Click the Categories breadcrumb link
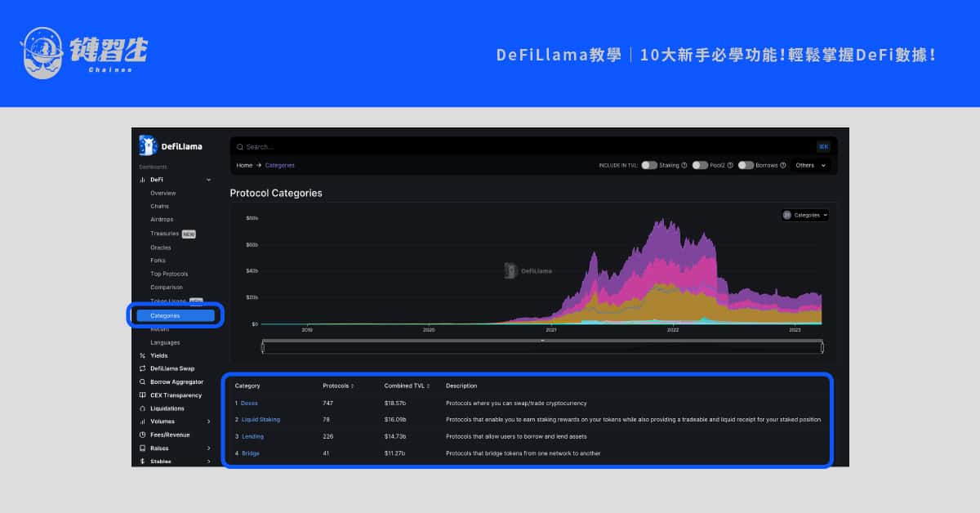980x513 pixels. tap(280, 165)
